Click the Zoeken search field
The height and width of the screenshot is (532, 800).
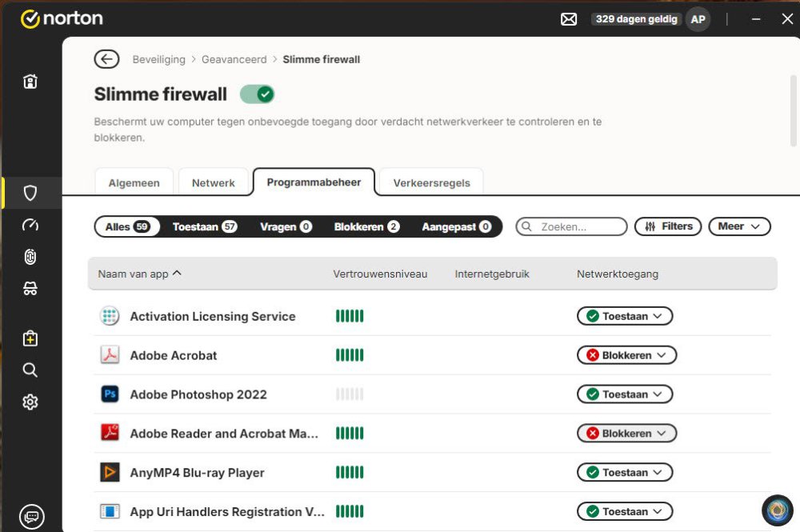pyautogui.click(x=571, y=226)
